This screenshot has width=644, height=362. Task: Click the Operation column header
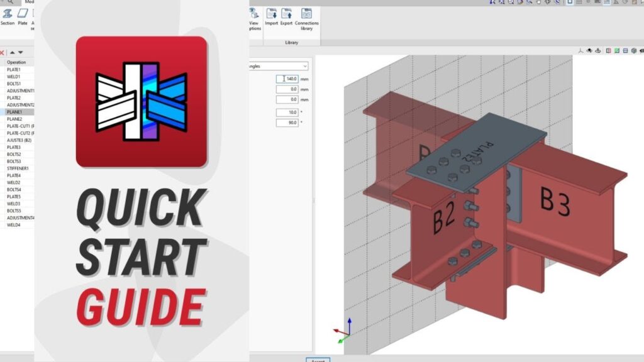click(16, 62)
